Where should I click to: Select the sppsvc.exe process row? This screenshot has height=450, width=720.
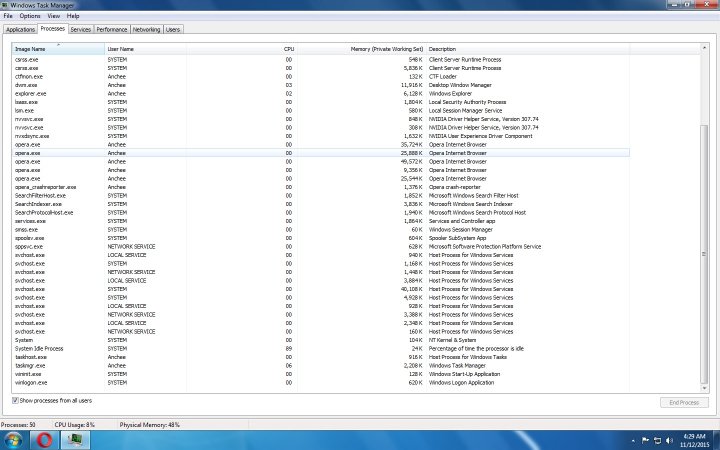321,247
